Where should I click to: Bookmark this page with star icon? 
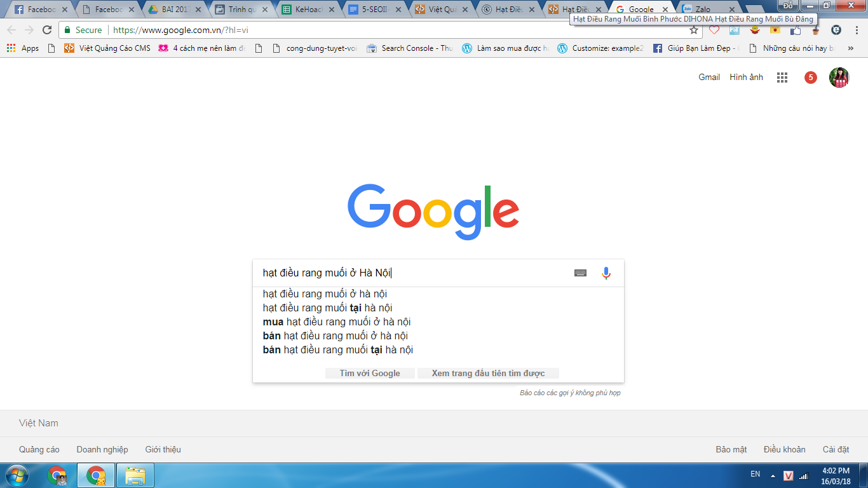click(694, 30)
